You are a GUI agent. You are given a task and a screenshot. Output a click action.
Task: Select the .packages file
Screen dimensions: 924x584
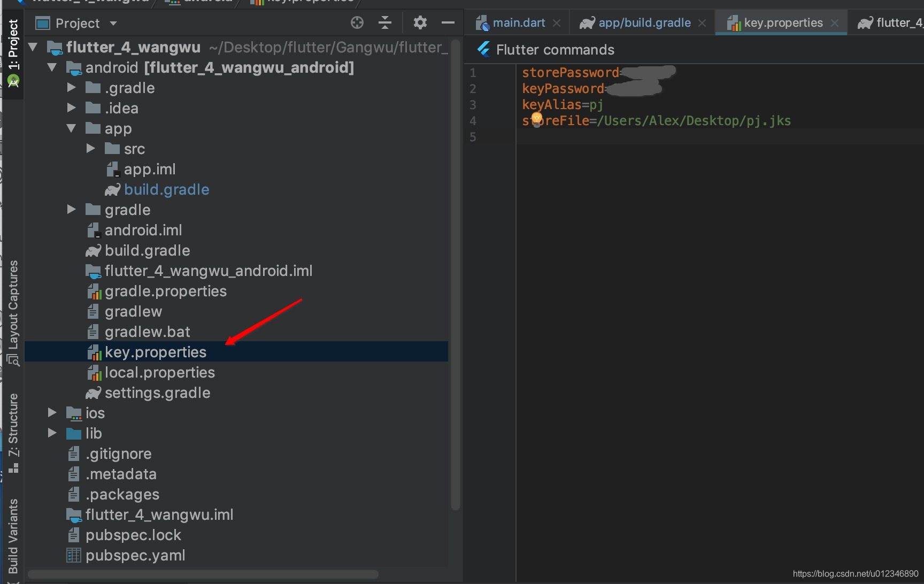coord(122,495)
